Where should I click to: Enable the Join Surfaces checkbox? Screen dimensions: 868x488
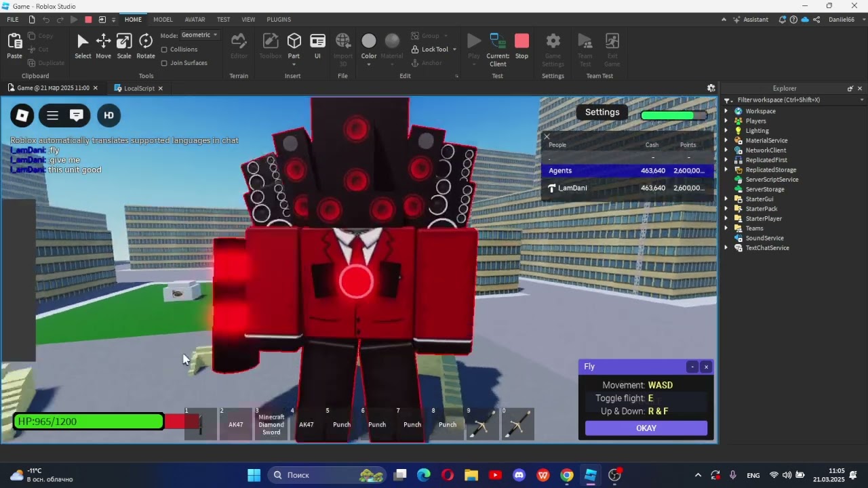tap(164, 63)
